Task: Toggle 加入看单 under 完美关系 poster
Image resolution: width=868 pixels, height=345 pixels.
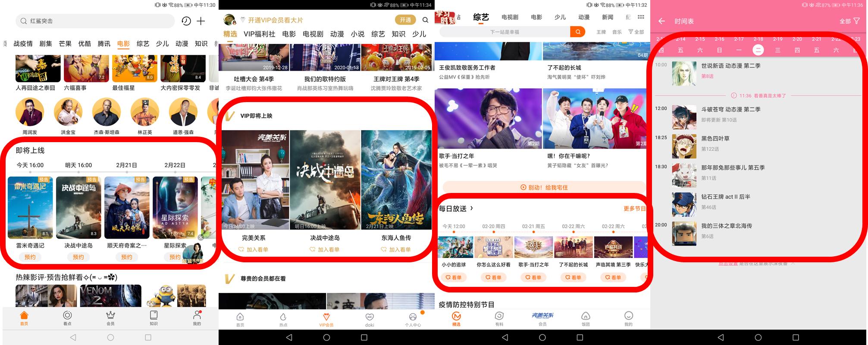Action: [x=254, y=249]
